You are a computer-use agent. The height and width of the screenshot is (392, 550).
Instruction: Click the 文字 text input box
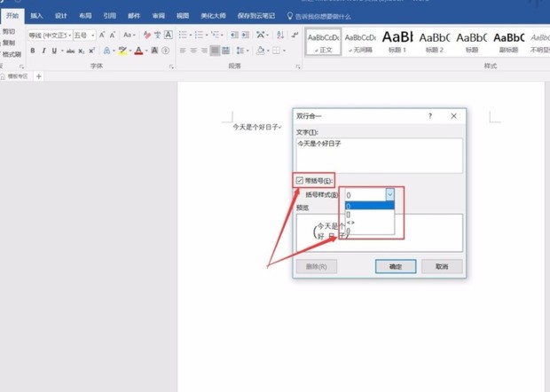coord(379,154)
